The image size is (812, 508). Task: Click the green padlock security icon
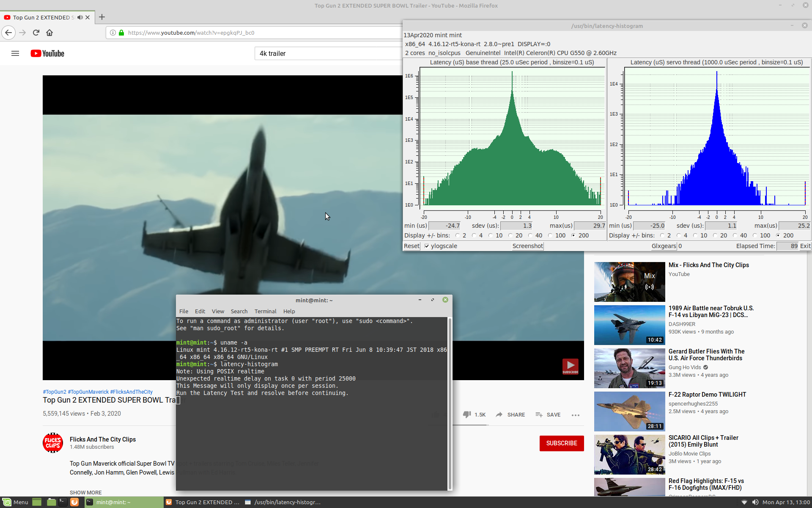click(121, 33)
